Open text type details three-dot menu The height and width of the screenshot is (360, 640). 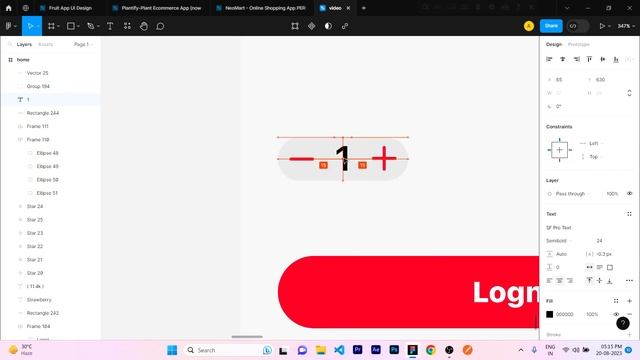[629, 280]
